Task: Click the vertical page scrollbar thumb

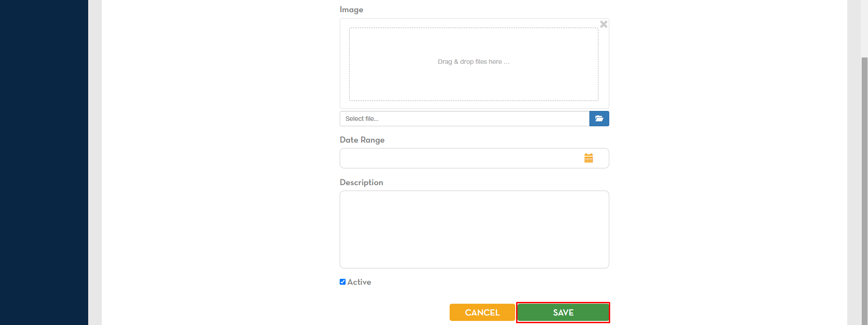Action: pos(864,191)
